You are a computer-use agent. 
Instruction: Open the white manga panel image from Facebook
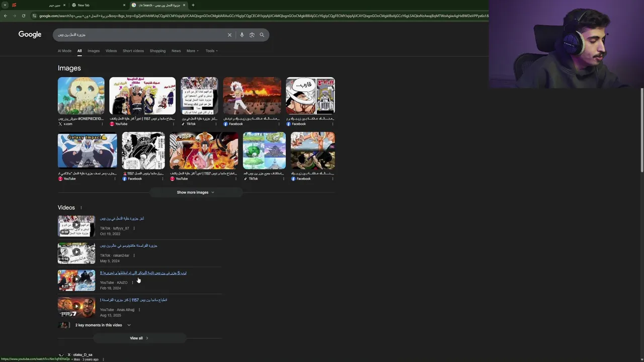310,96
